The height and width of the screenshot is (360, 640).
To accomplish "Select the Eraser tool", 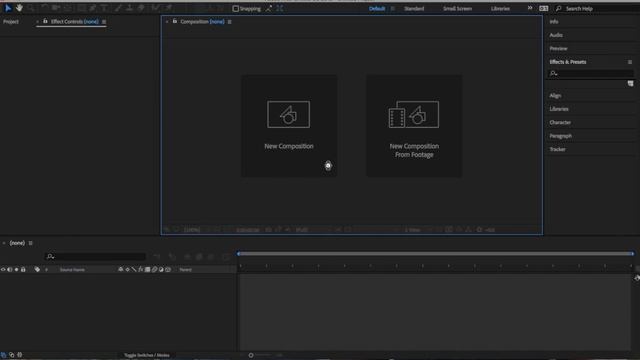I will tap(141, 8).
